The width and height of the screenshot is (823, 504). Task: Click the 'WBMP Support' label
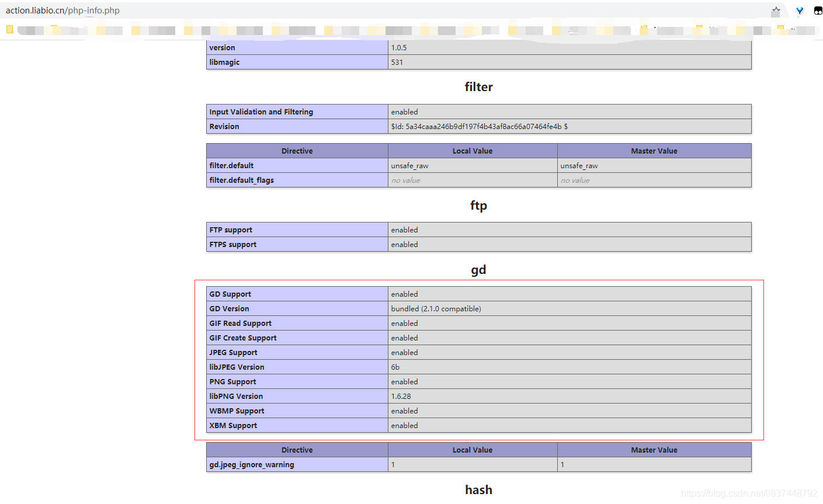click(x=237, y=411)
